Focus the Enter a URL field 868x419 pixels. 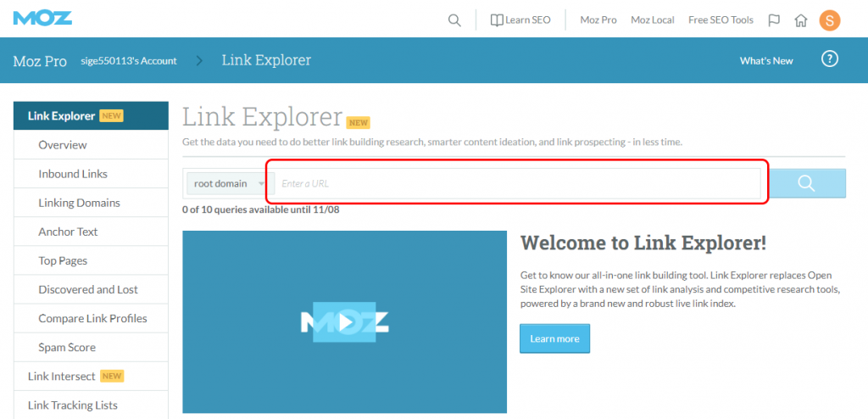[518, 183]
